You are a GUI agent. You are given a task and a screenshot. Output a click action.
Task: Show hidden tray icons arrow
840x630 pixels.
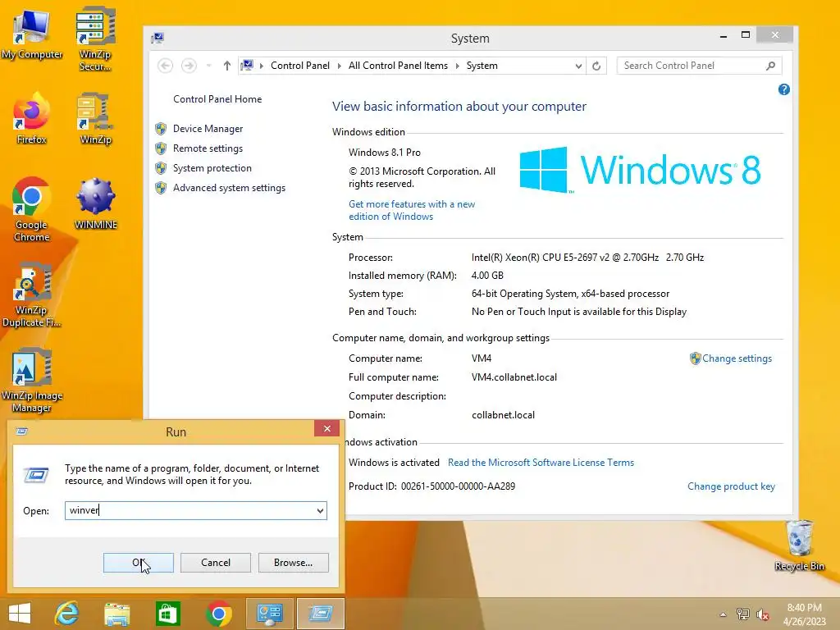tap(723, 614)
